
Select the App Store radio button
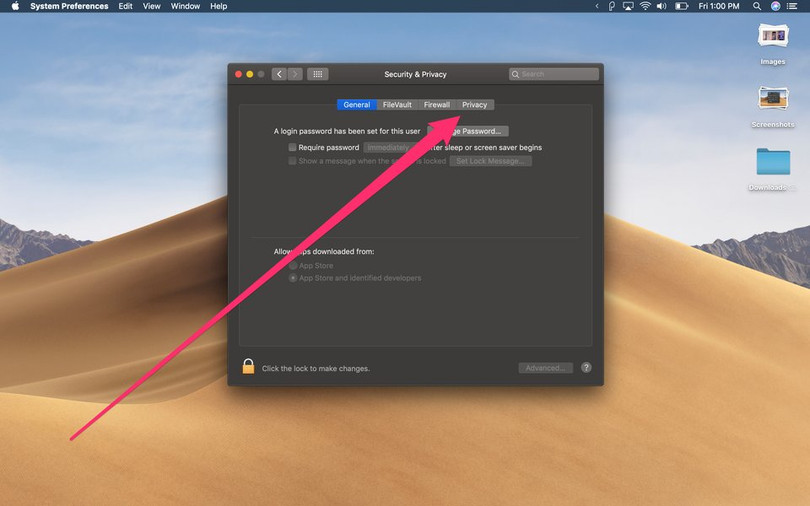pyautogui.click(x=293, y=266)
